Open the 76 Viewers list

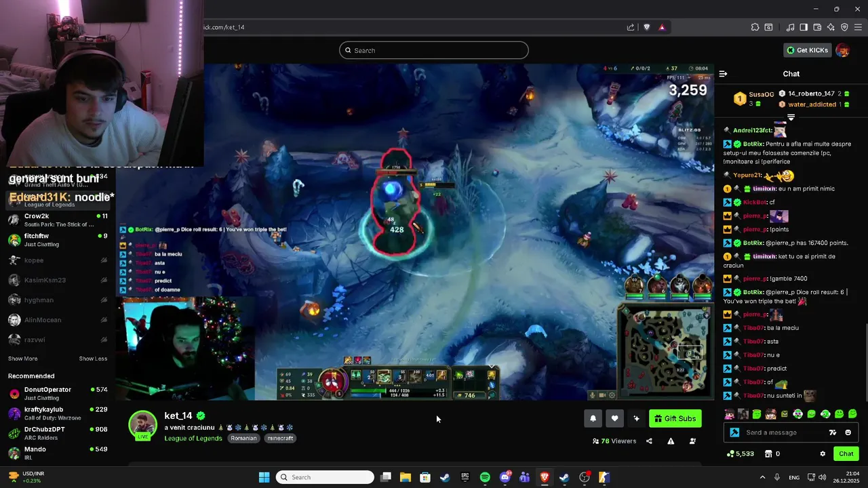(x=614, y=441)
